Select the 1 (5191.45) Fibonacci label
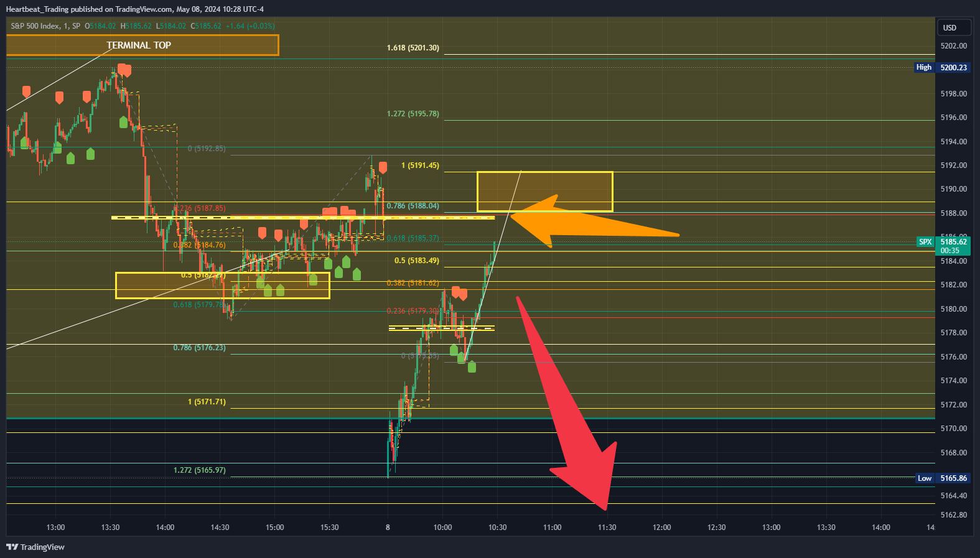This screenshot has height=558, width=980. click(x=420, y=165)
